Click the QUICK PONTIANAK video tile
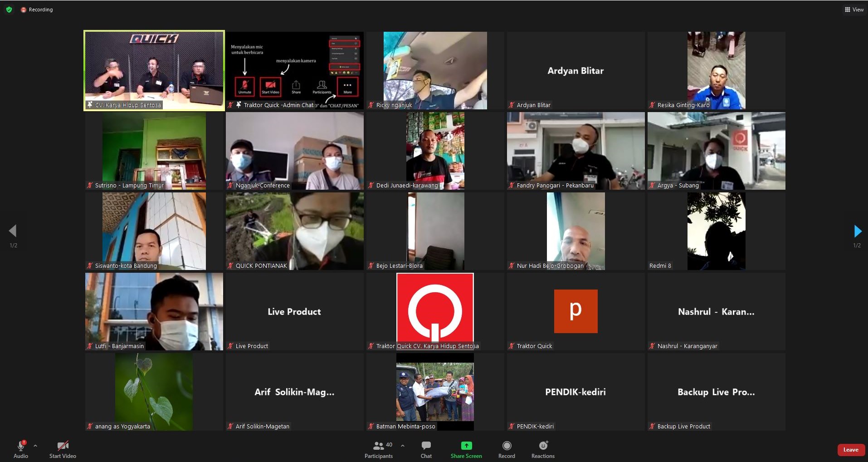The width and height of the screenshot is (868, 462). click(x=295, y=231)
